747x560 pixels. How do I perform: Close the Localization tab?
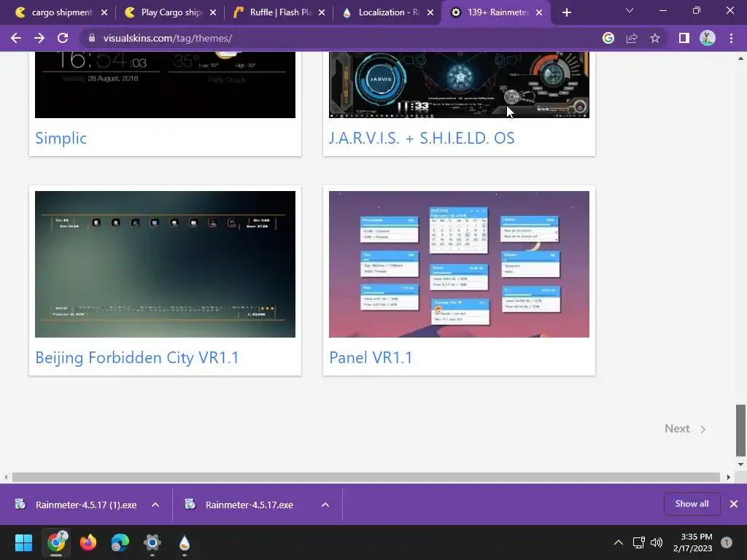point(430,12)
